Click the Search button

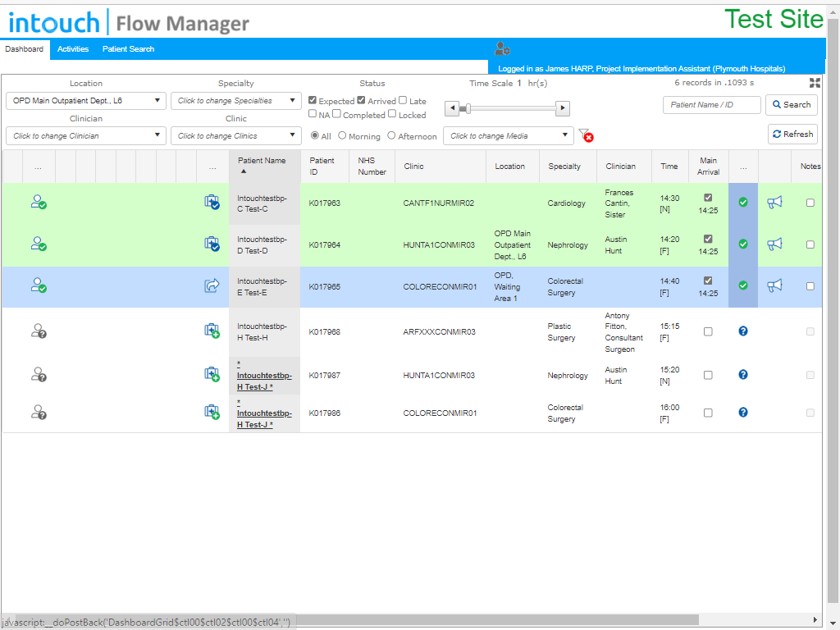[x=792, y=104]
